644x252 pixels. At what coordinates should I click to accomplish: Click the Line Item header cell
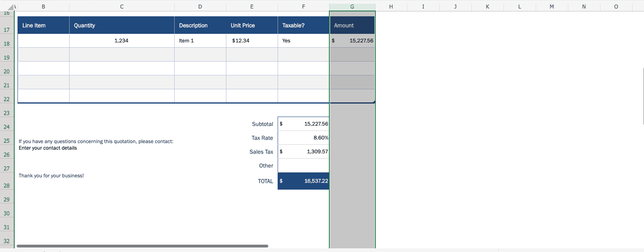pyautogui.click(x=44, y=25)
